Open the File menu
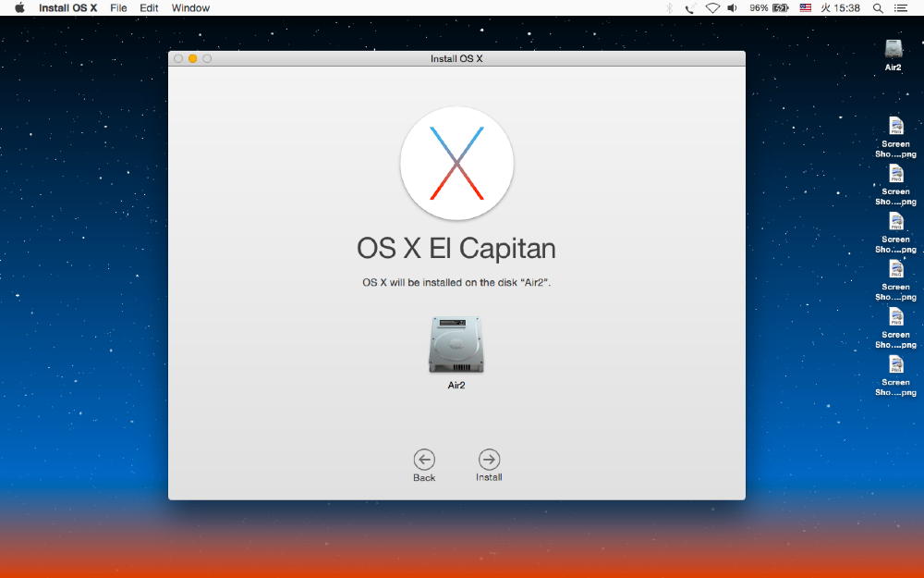 pos(118,7)
